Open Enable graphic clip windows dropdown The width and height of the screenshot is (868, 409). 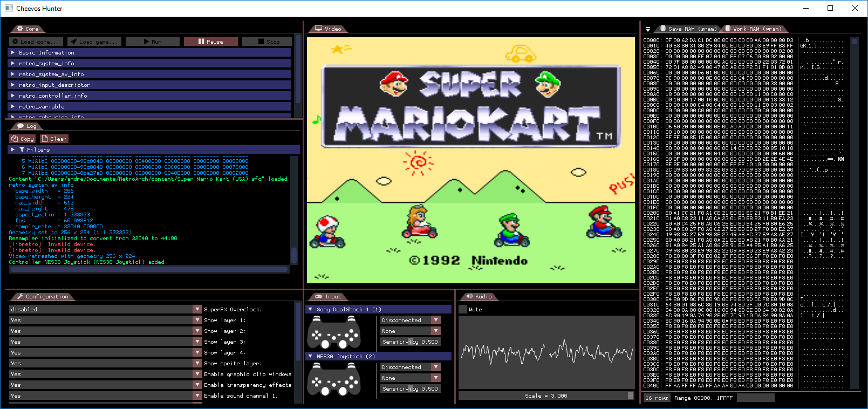[x=105, y=374]
